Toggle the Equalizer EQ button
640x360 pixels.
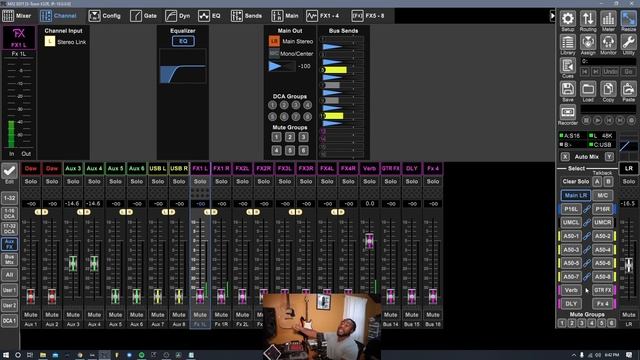183,41
